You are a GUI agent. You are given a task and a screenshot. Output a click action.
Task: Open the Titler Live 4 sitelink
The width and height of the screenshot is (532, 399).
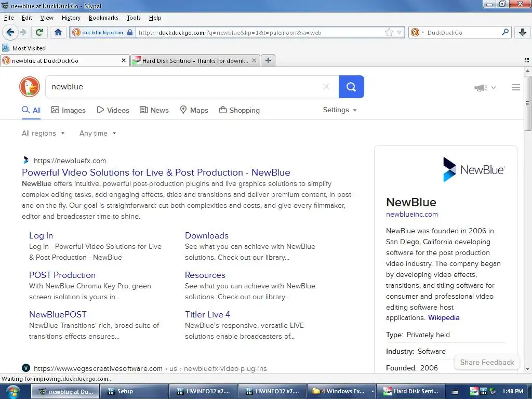pos(208,314)
